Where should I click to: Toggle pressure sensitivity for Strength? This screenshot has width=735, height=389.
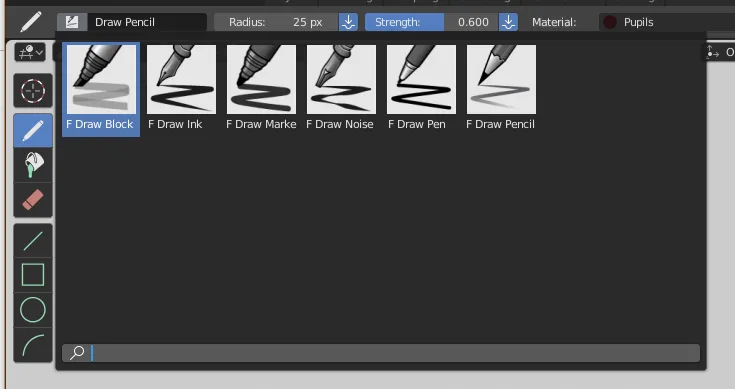pos(509,22)
